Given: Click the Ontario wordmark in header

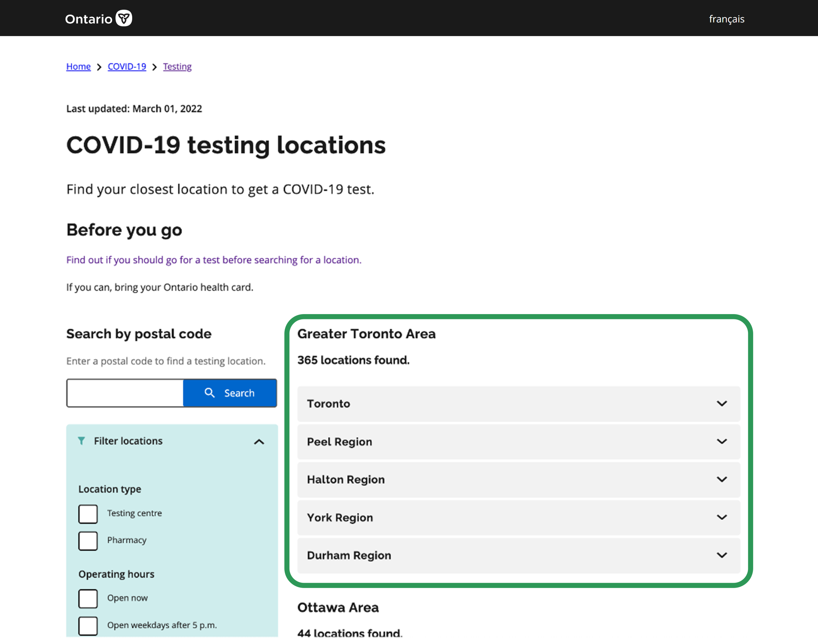Looking at the screenshot, I should point(89,19).
